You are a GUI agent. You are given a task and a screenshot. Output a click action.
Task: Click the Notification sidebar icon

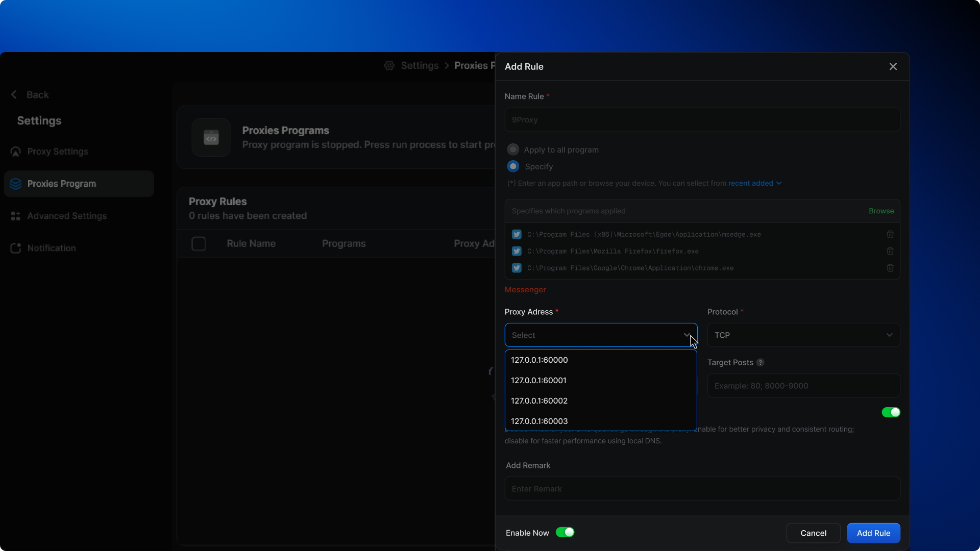[16, 248]
